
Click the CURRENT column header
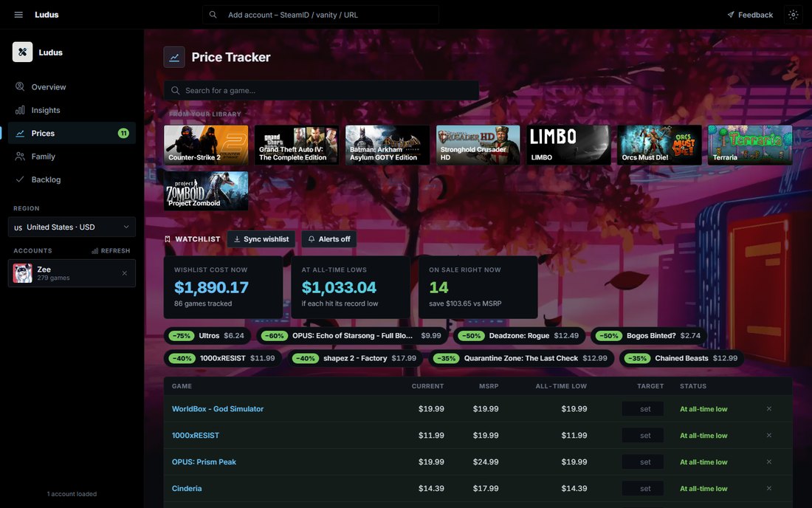(x=427, y=385)
